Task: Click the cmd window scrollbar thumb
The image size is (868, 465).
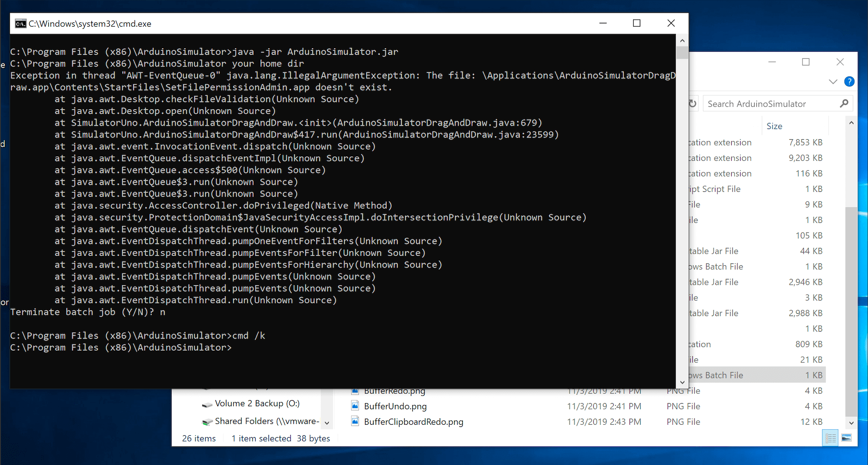Action: [x=682, y=52]
